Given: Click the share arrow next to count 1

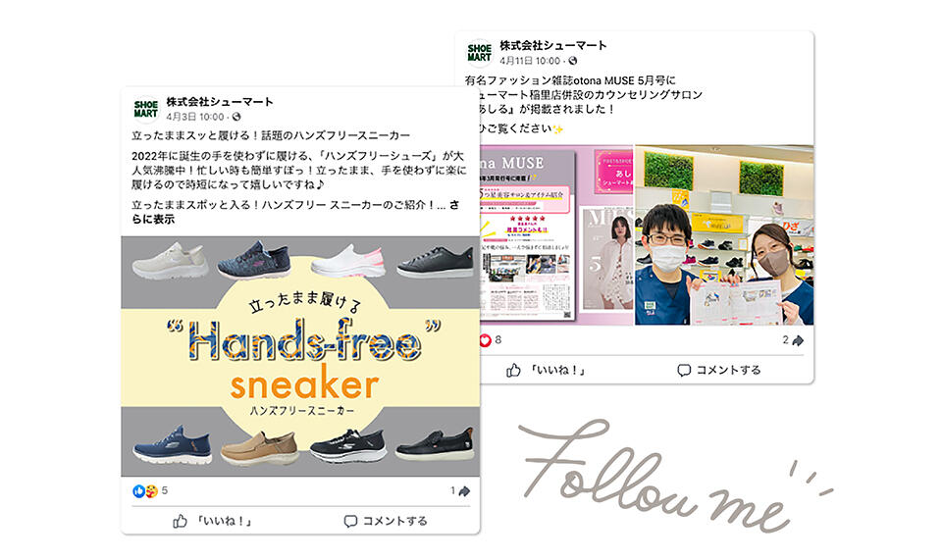Looking at the screenshot, I should click(464, 491).
